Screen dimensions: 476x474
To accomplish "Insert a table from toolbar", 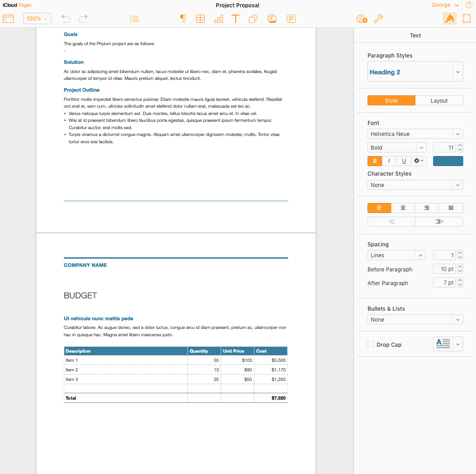I will (200, 19).
